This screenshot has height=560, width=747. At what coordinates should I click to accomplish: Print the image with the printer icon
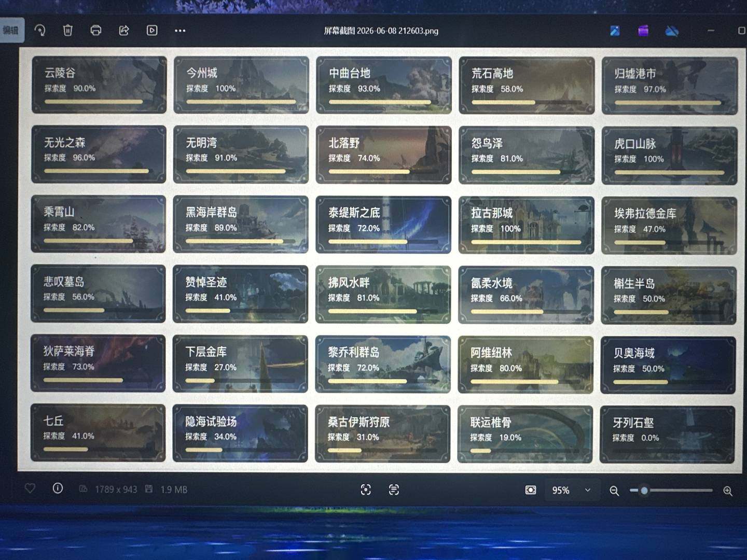pyautogui.click(x=96, y=30)
